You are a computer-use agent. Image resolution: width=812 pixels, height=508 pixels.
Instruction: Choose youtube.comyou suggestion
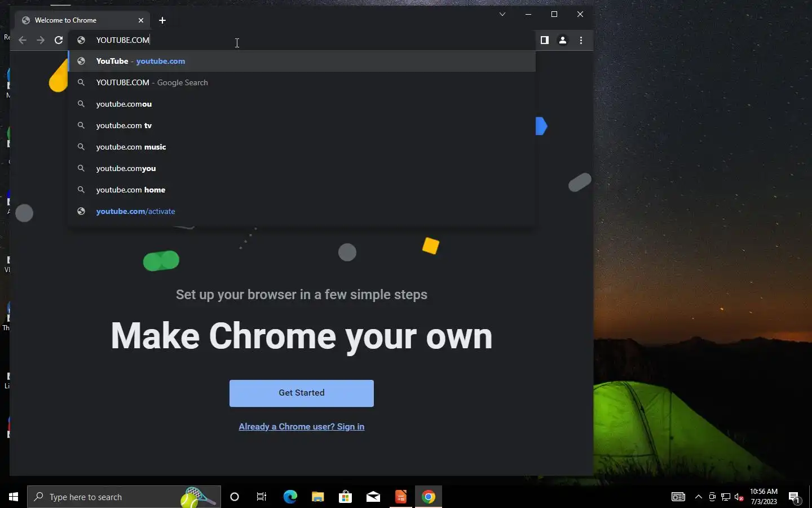302,168
